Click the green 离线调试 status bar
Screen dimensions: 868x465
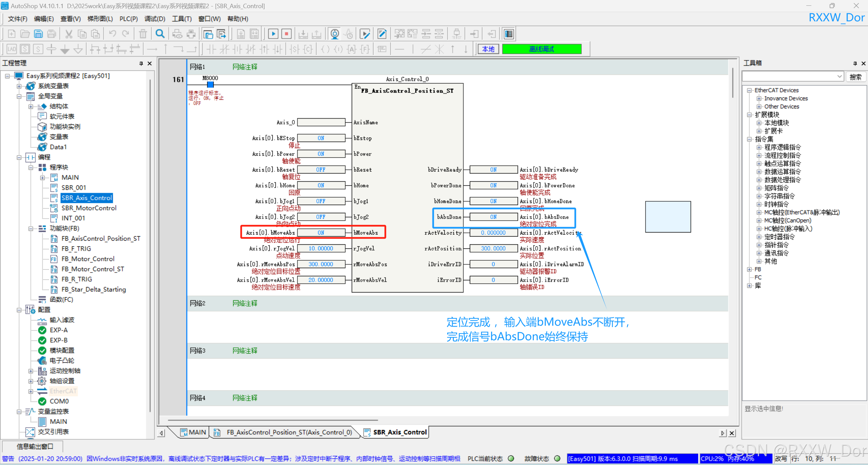tap(541, 49)
